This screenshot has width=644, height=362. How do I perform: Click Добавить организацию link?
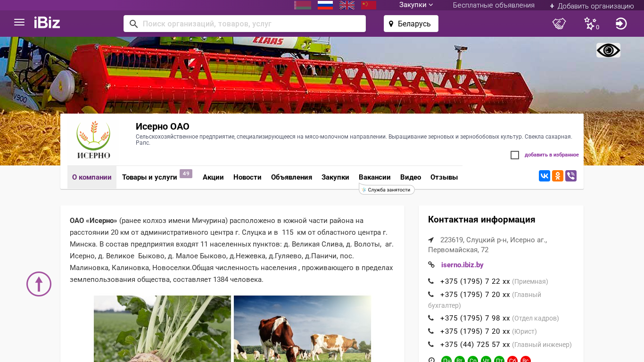click(592, 6)
